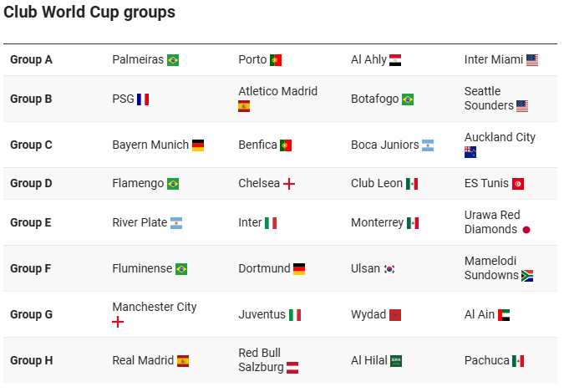Click the Boca Juniors team name
This screenshot has width=564, height=392.
(x=385, y=145)
